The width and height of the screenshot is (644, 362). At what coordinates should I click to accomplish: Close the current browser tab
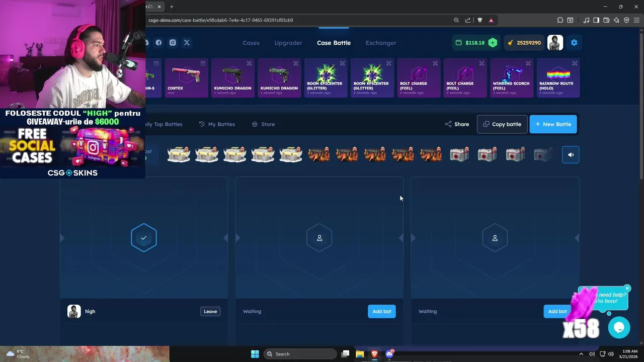click(x=159, y=7)
